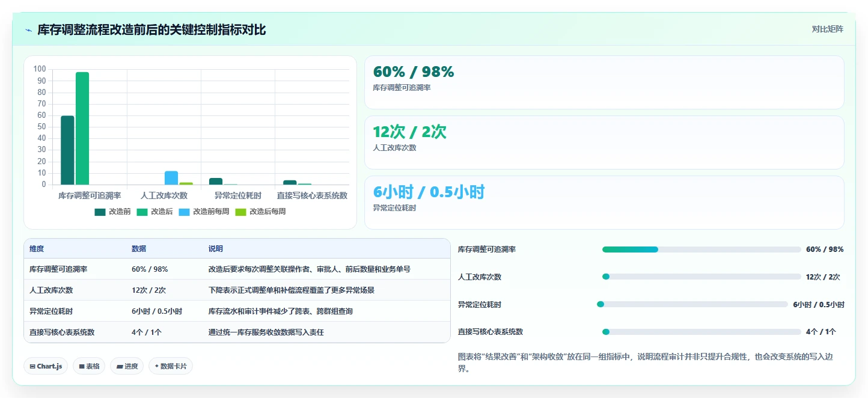Image resolution: width=868 pixels, height=398 pixels.
Task: Select the 直接写核心表系统数 table row label
Action: point(62,332)
